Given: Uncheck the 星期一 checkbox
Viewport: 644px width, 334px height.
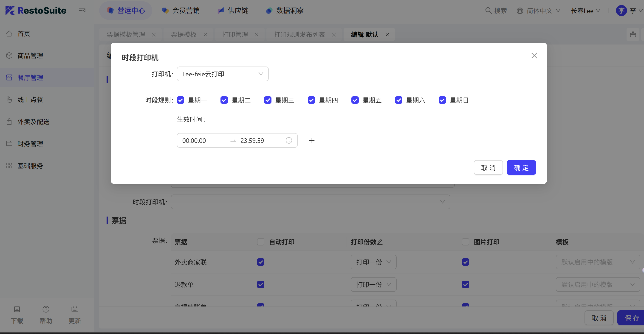Looking at the screenshot, I should click(x=181, y=100).
